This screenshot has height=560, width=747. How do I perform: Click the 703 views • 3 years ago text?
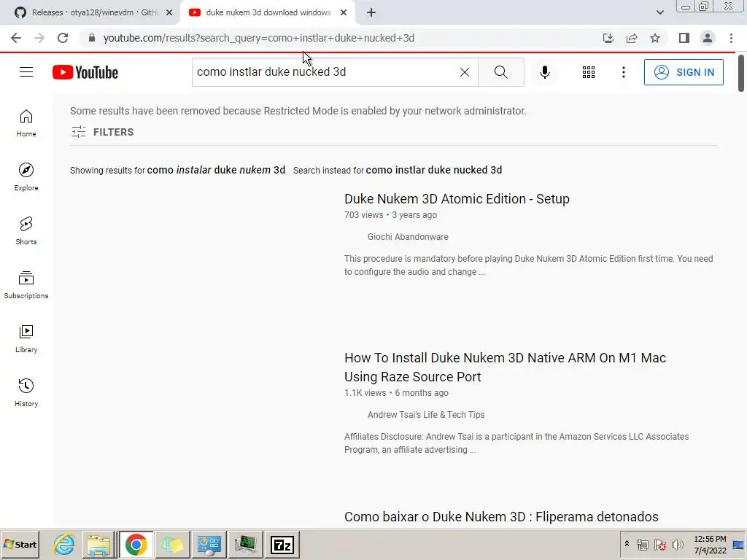(391, 215)
